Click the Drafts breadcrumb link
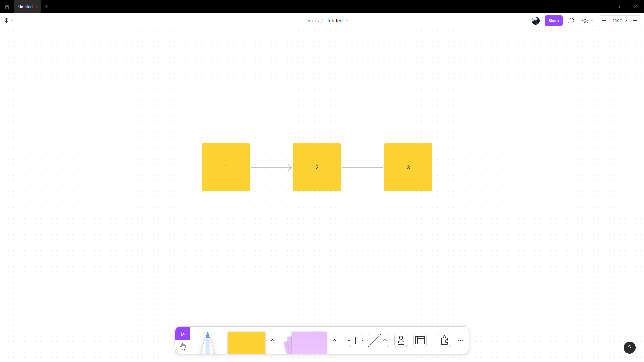Screen dimensions: 644x362 (x=312, y=21)
